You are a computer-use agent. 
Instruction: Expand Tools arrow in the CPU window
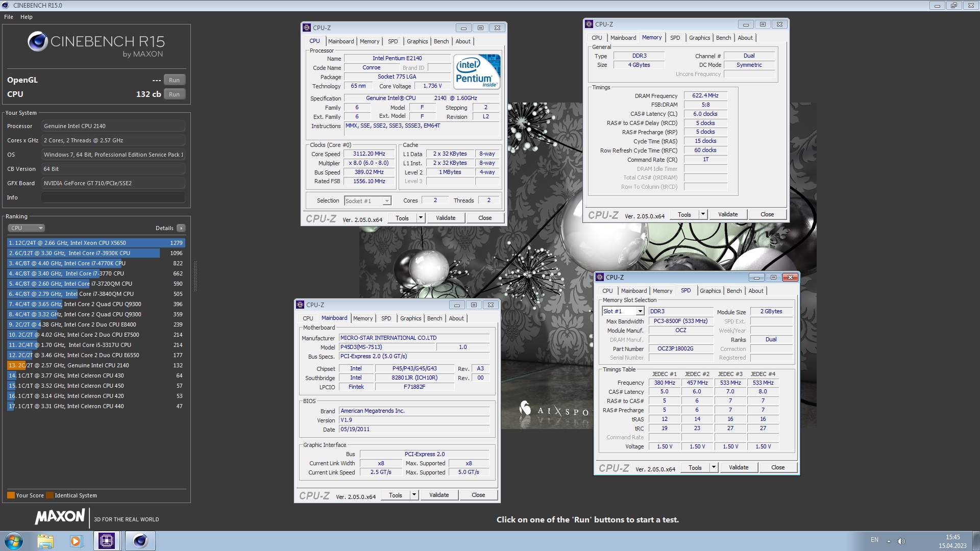pos(421,218)
